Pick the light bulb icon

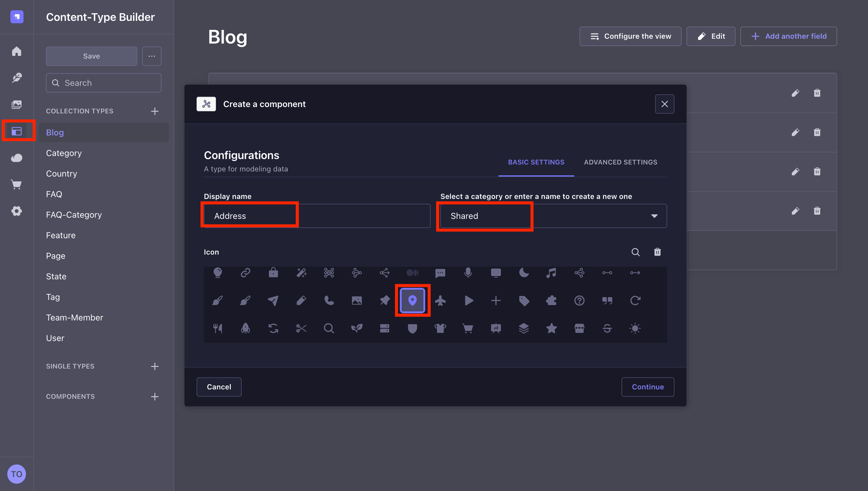coord(217,272)
